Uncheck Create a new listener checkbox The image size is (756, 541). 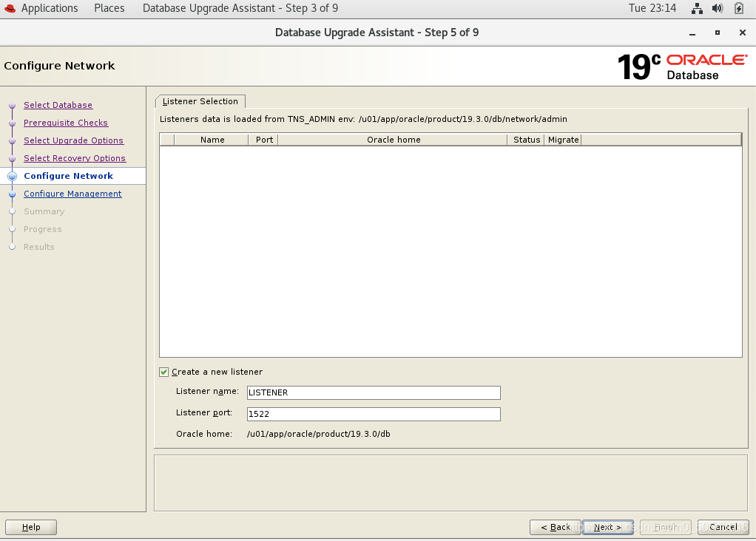[x=164, y=372]
